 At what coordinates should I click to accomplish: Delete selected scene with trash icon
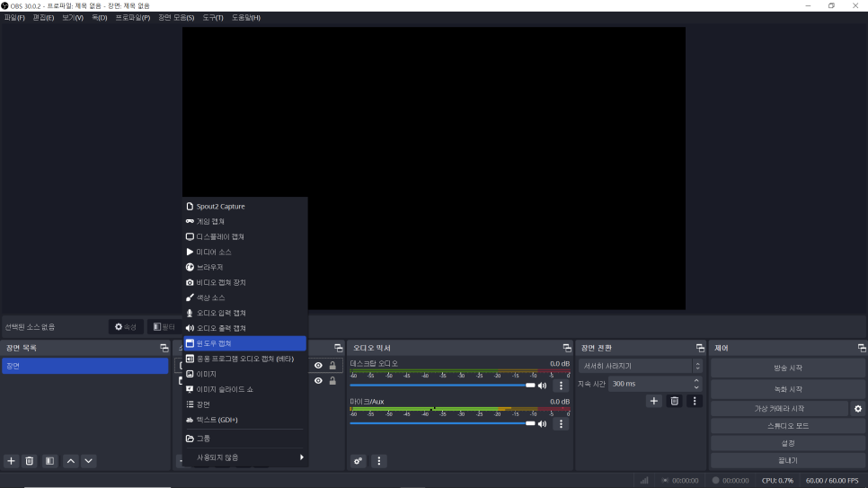(30, 461)
